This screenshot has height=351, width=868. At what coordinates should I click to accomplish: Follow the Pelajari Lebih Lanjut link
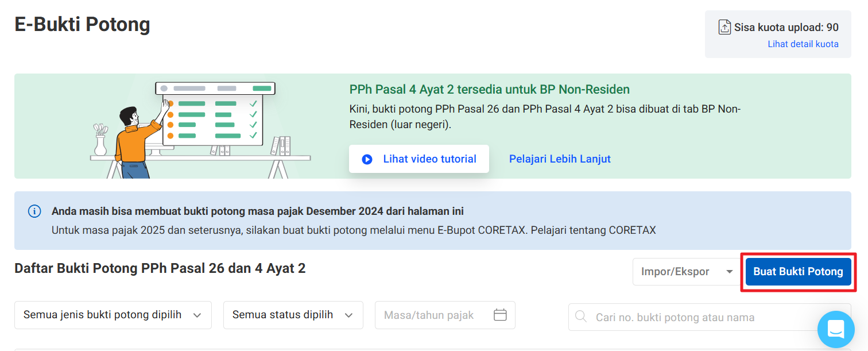(x=560, y=159)
